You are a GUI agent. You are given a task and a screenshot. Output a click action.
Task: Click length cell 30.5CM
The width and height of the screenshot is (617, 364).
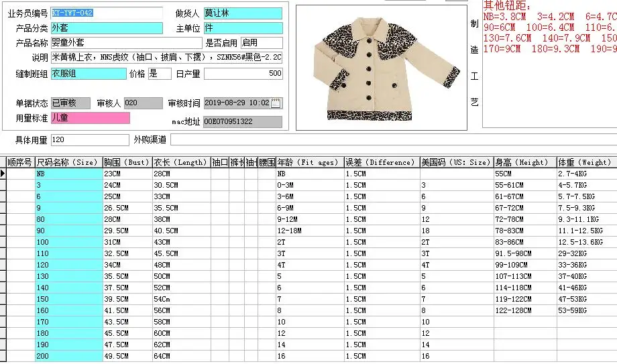click(181, 185)
